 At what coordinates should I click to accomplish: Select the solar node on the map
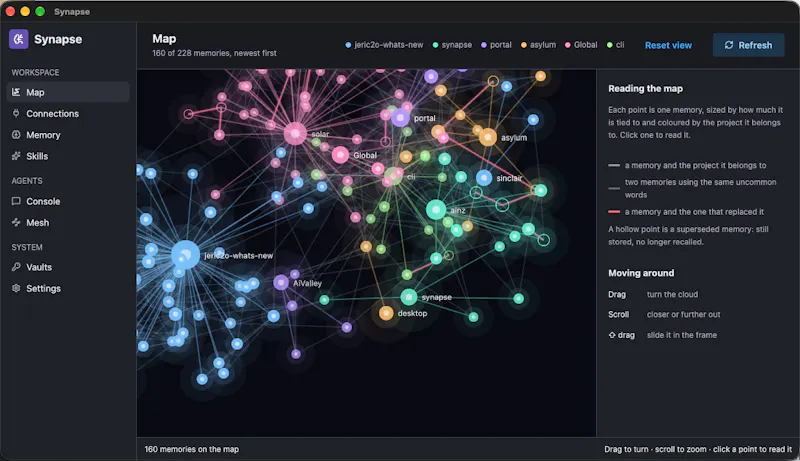coord(295,134)
